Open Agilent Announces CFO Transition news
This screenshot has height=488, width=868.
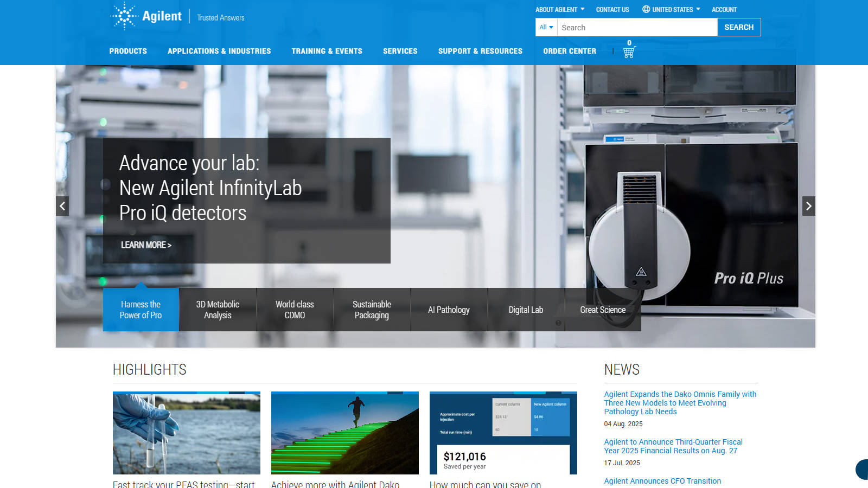tap(662, 481)
